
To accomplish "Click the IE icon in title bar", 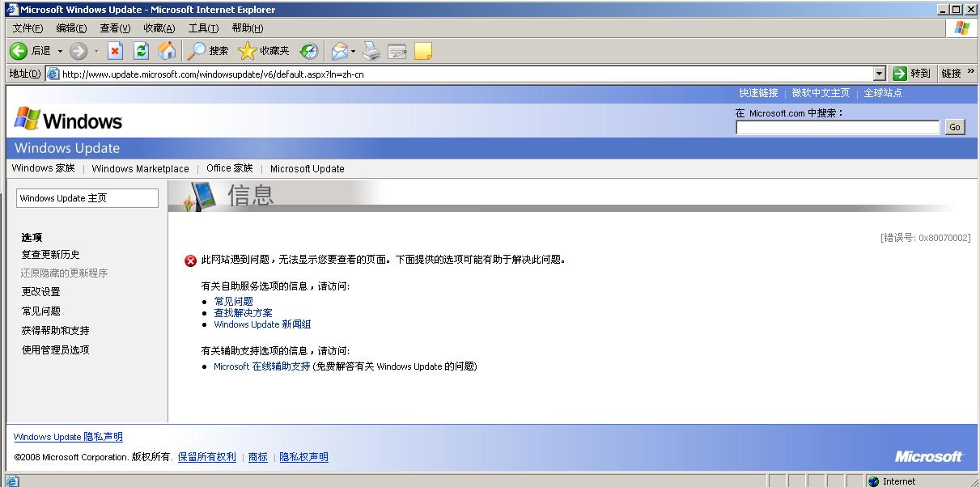I will point(12,9).
